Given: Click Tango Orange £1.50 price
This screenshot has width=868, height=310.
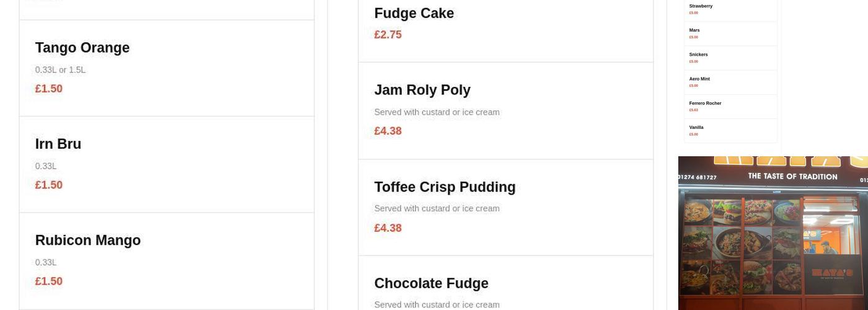Looking at the screenshot, I should tap(49, 89).
